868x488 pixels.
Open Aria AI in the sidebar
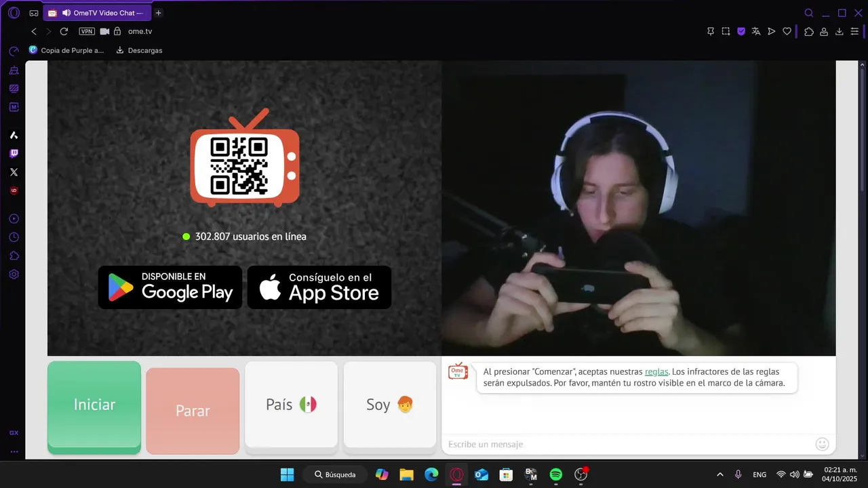[x=14, y=135]
